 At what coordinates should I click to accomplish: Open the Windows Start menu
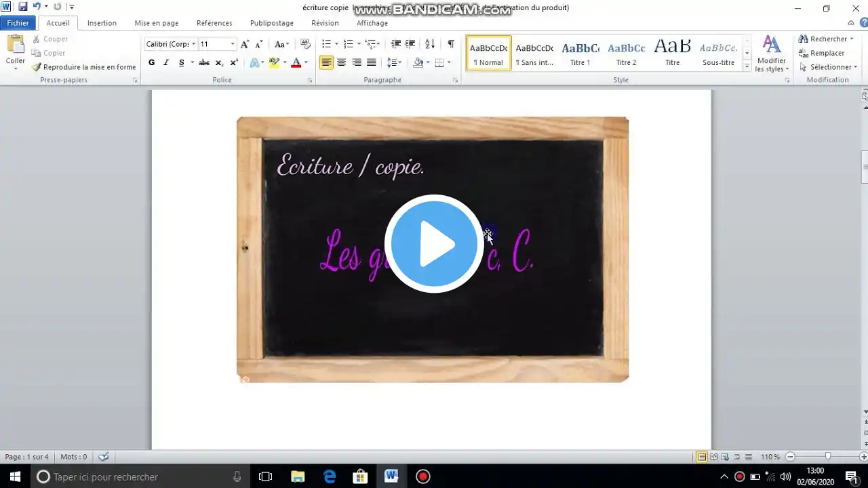pyautogui.click(x=15, y=476)
